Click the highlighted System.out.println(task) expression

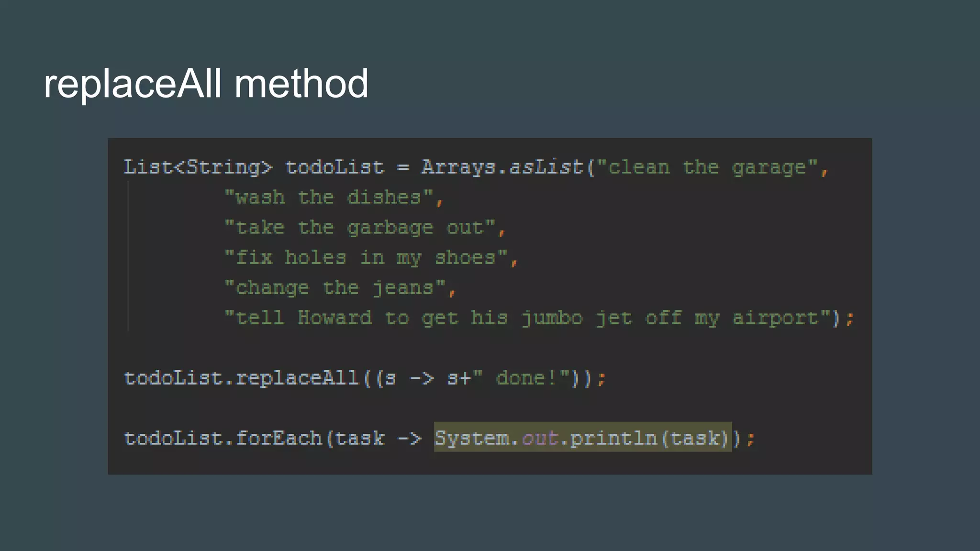click(582, 438)
